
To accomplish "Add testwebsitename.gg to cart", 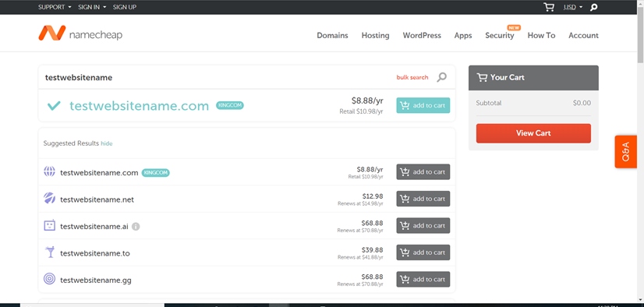I will (423, 279).
